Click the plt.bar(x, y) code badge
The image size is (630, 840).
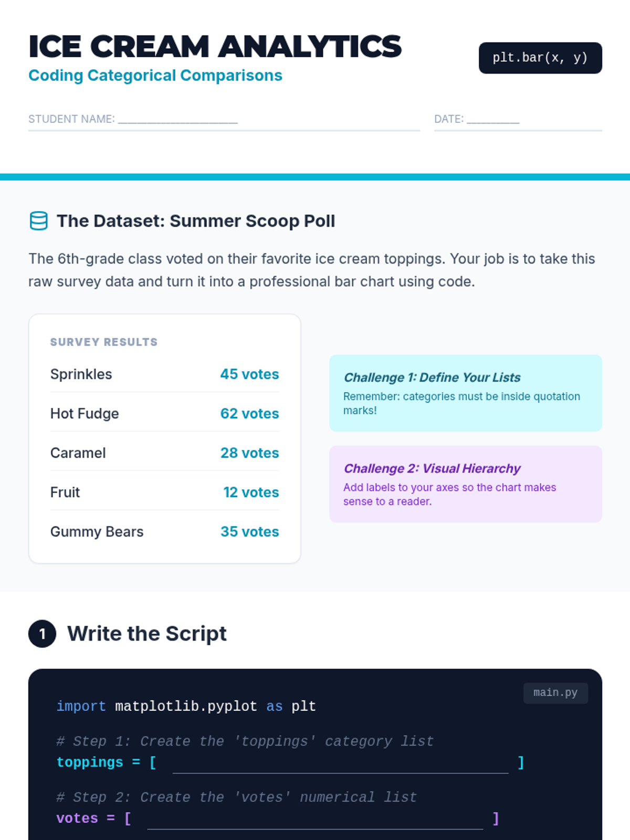540,58
